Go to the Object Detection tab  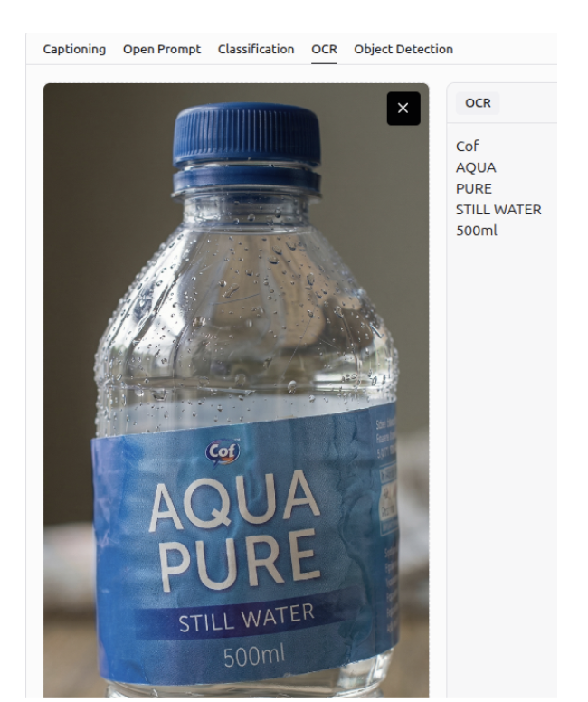pos(403,49)
